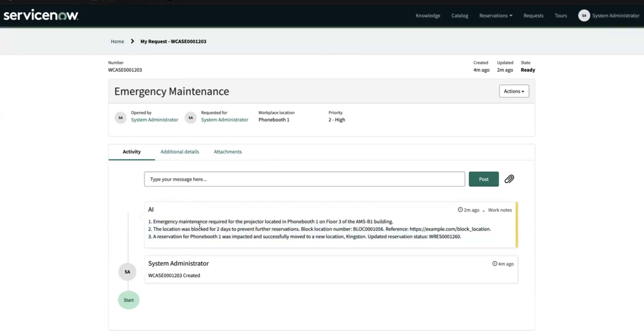Click the paperclip attachment icon

tap(509, 179)
